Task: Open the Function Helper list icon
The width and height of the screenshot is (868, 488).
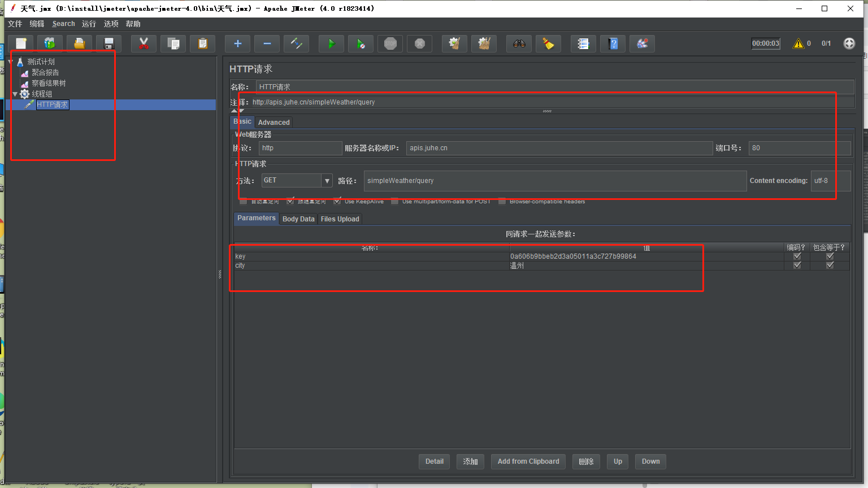Action: tap(583, 43)
